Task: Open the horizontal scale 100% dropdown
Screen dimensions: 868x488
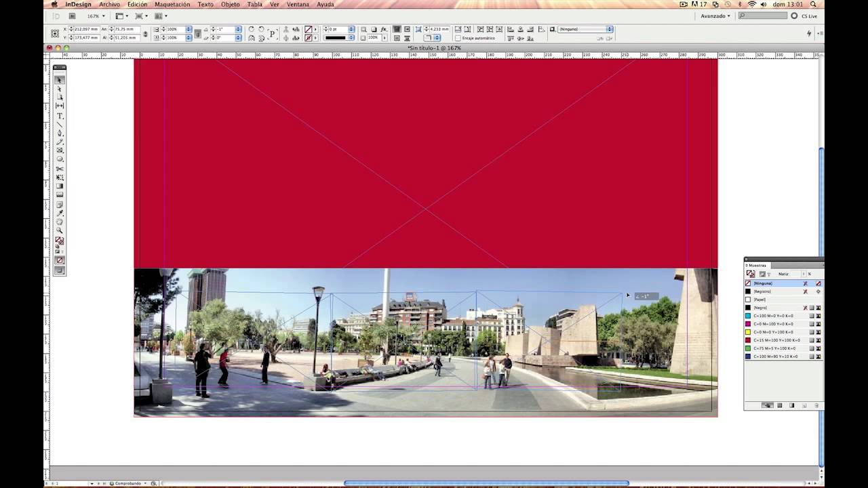Action: (189, 29)
